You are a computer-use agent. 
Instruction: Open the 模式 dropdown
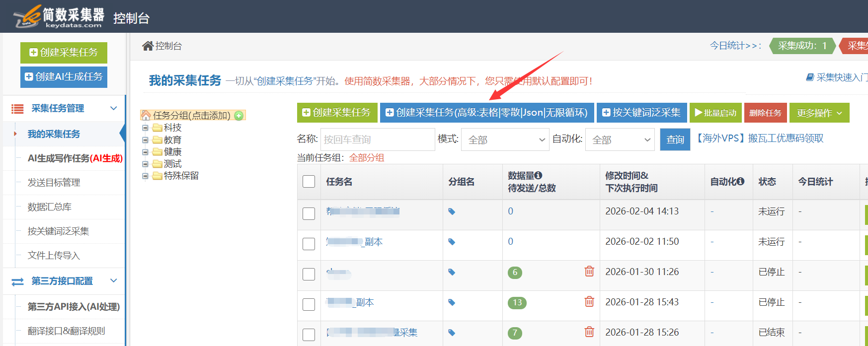click(505, 140)
